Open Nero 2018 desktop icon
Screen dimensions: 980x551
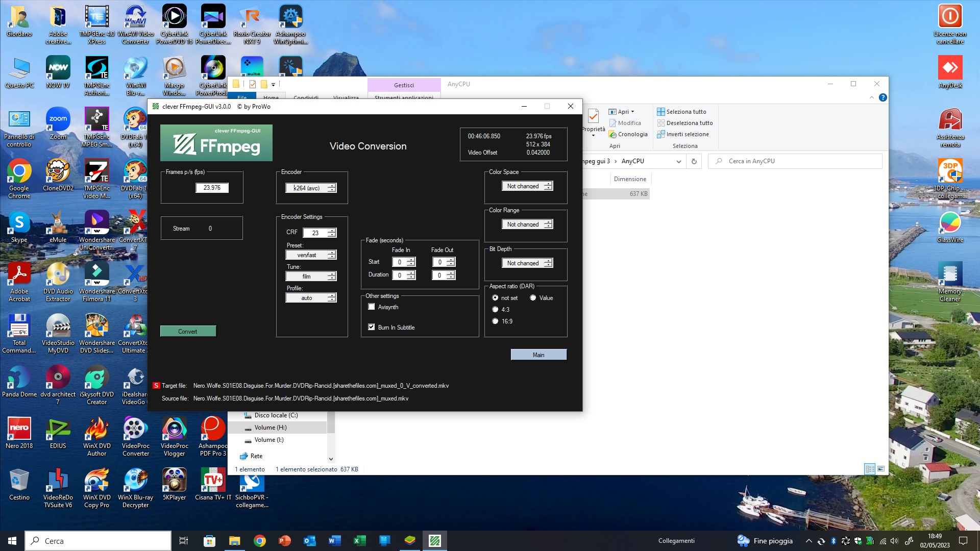[x=19, y=429]
